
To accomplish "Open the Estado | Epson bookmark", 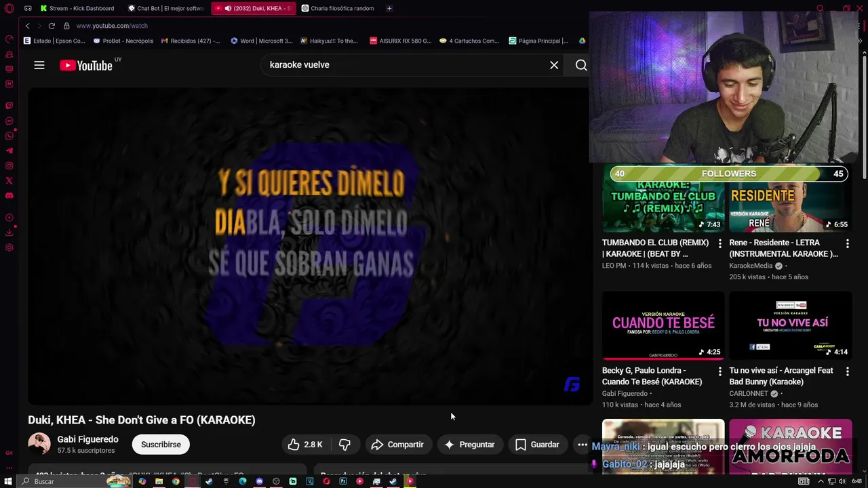I will (x=54, y=41).
